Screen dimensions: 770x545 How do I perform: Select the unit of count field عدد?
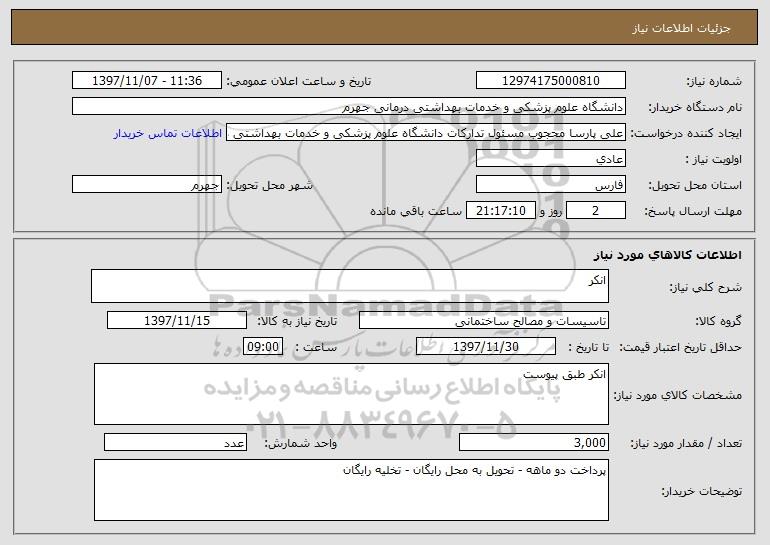point(175,442)
